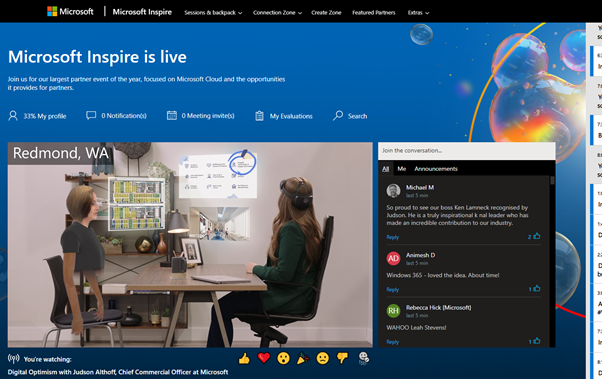Screen dimensions: 602x379
Task: Reply to Michael M's comment
Action: [x=392, y=237]
